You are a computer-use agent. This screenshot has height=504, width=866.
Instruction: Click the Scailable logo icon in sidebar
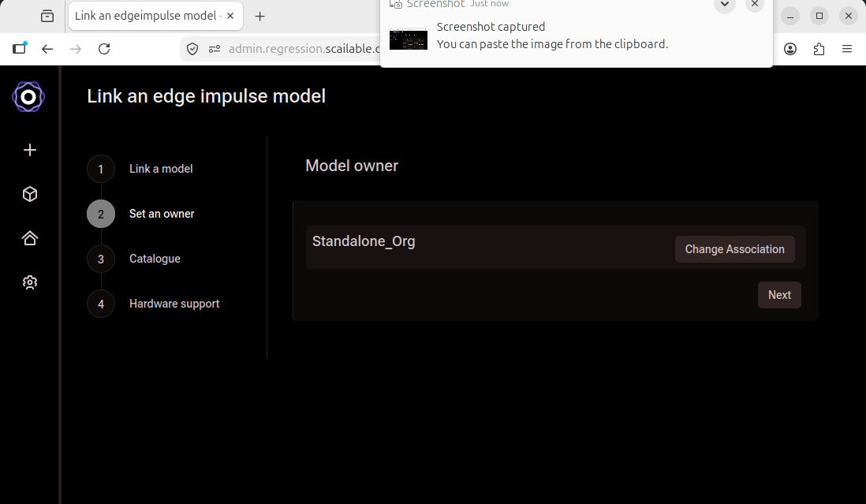[x=28, y=97]
